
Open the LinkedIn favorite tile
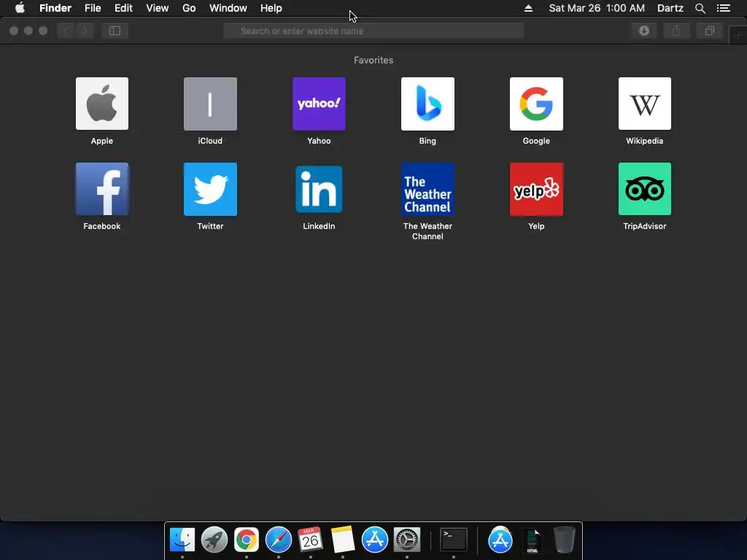pyautogui.click(x=319, y=189)
